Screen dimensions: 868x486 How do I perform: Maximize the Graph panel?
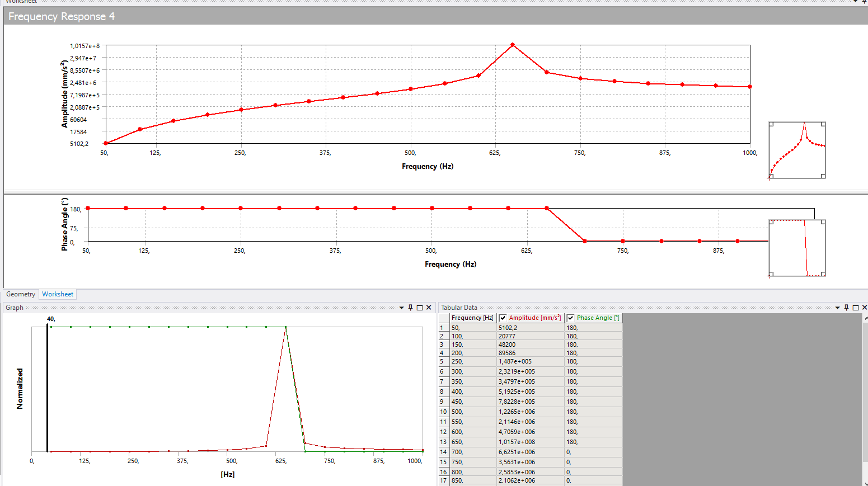(420, 308)
